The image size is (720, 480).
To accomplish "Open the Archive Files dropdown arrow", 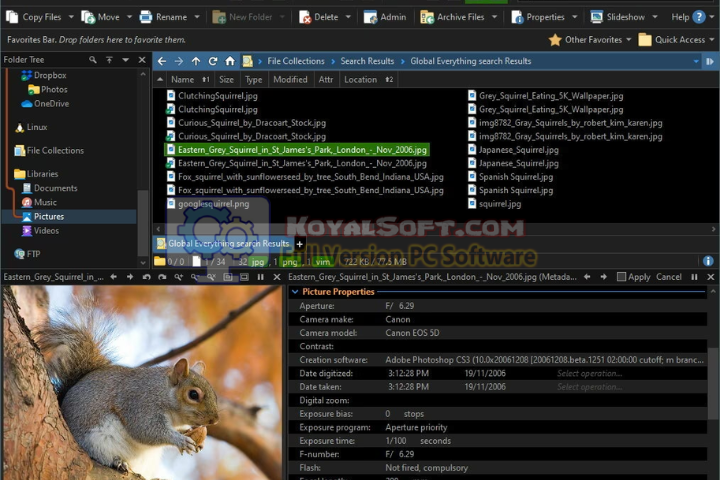I will (x=495, y=17).
